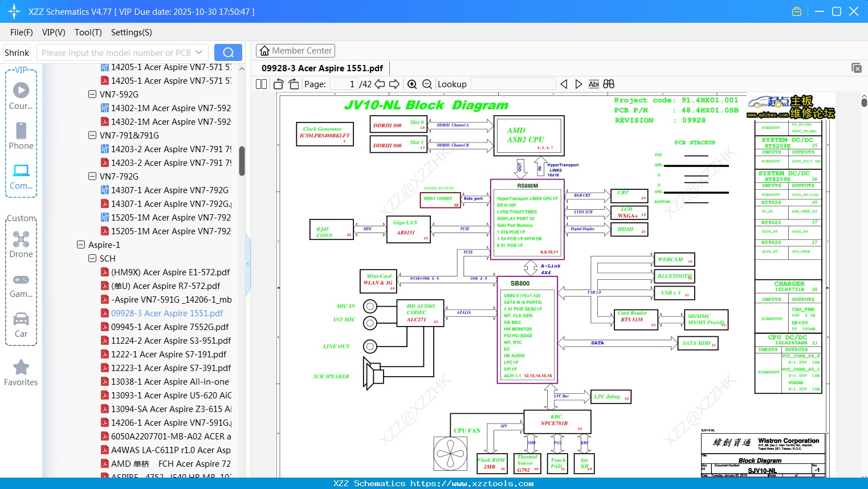This screenshot has width=868, height=489.
Task: Select 13093-1 Acer Aspire U5-620 file
Action: click(x=172, y=396)
